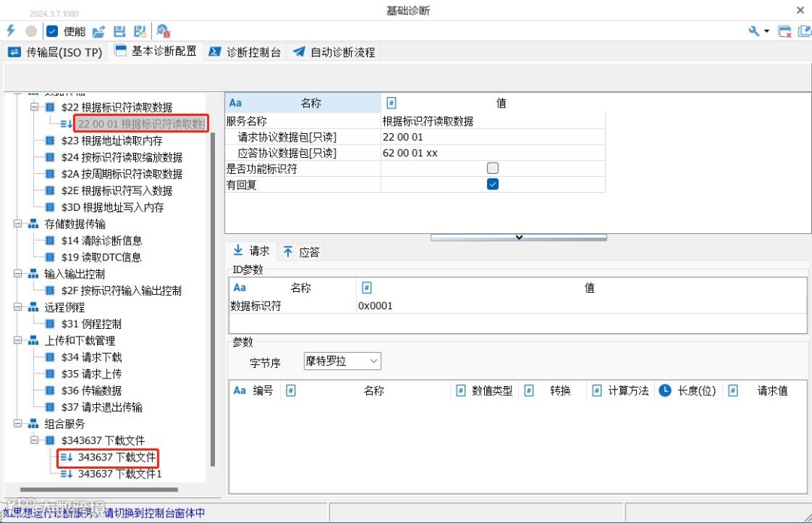This screenshot has height=523, width=812.
Task: Switch to 诊断控制台 tab
Action: 245,52
